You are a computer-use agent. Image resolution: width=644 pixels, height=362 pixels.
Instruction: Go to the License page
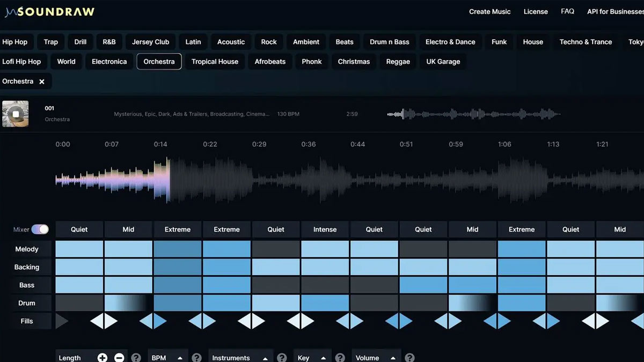[x=536, y=11]
